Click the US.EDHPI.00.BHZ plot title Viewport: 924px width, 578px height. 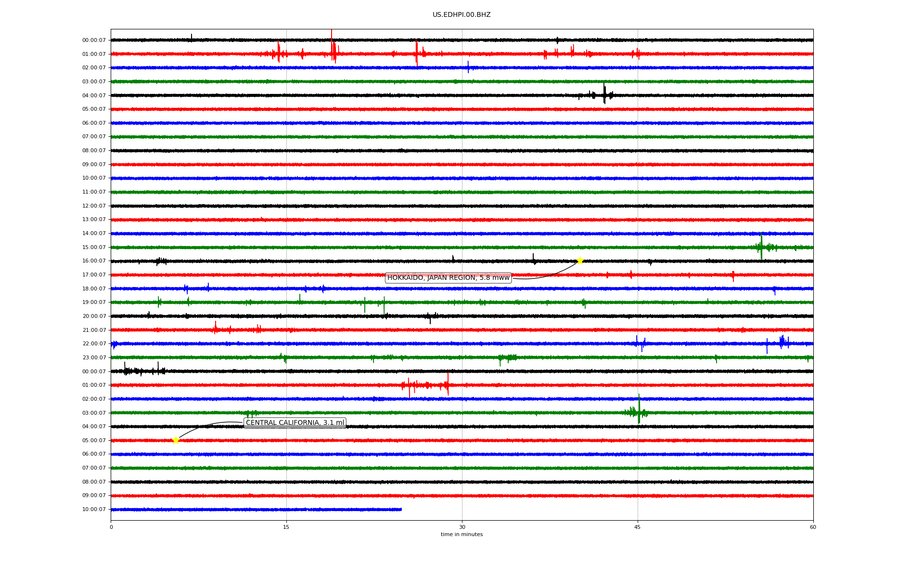point(462,15)
